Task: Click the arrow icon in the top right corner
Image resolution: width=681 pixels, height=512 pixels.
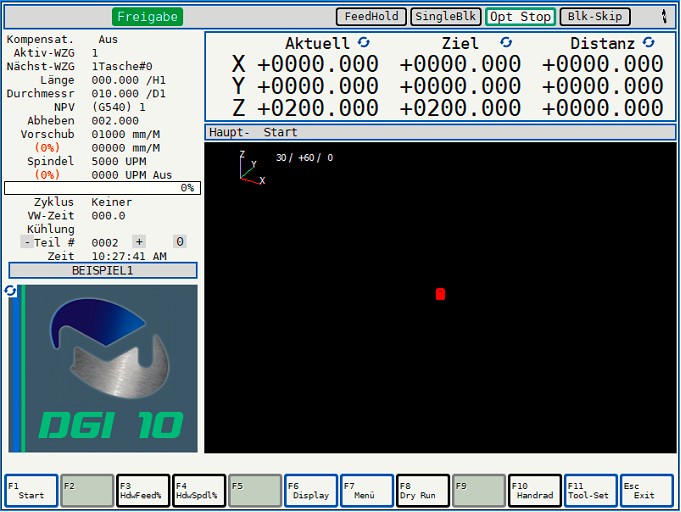Action: click(664, 16)
